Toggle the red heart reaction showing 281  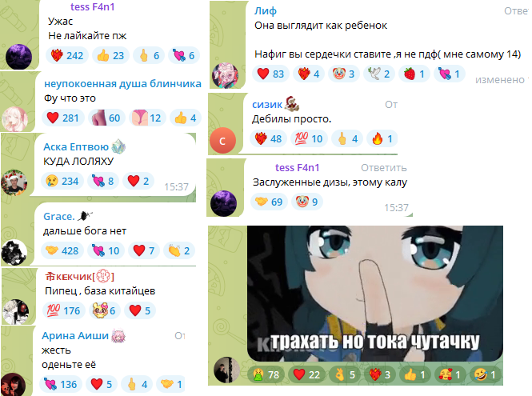click(x=62, y=118)
